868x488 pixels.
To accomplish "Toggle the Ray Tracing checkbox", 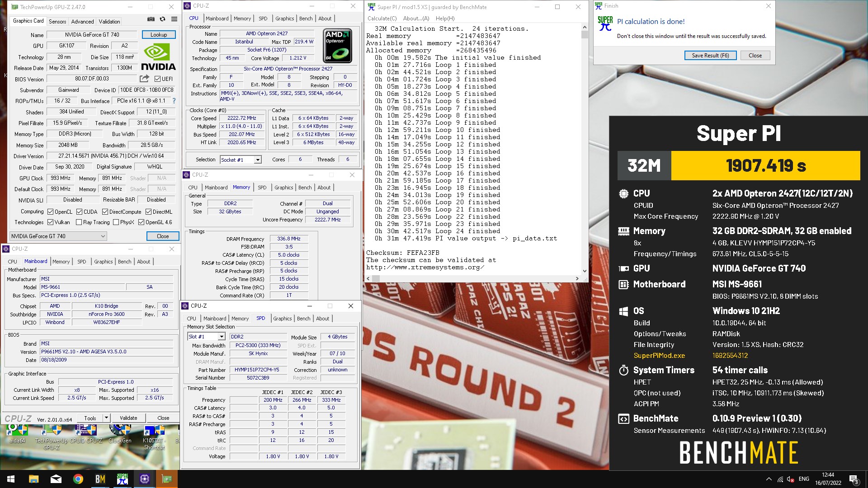I will [79, 222].
